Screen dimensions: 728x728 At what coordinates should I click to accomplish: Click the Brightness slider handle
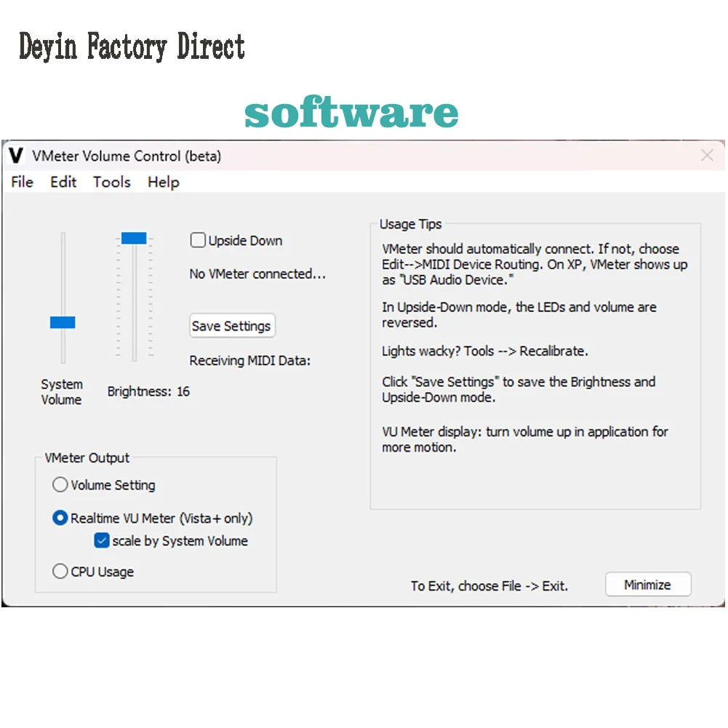(x=134, y=238)
